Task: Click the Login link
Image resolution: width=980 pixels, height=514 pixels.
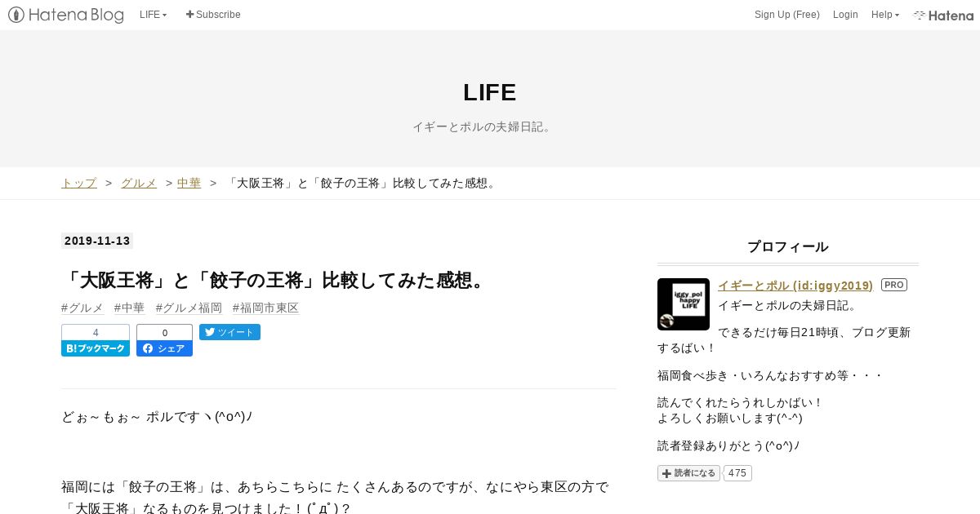Action: [x=845, y=15]
